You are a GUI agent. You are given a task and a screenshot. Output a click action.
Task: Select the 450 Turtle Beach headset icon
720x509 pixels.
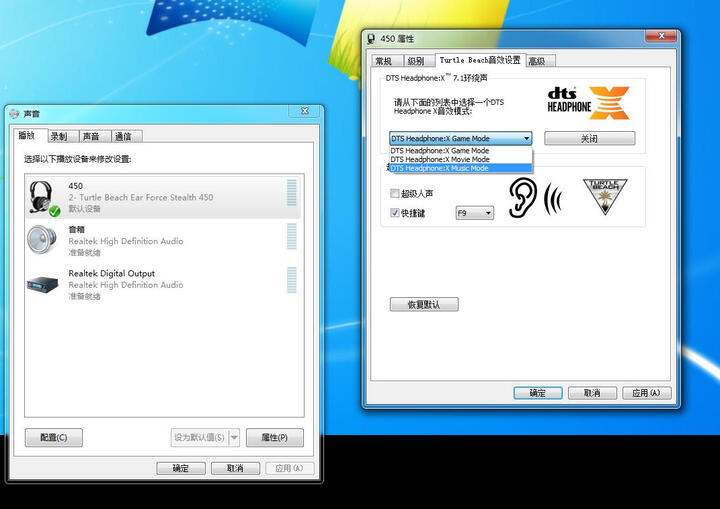tap(44, 198)
